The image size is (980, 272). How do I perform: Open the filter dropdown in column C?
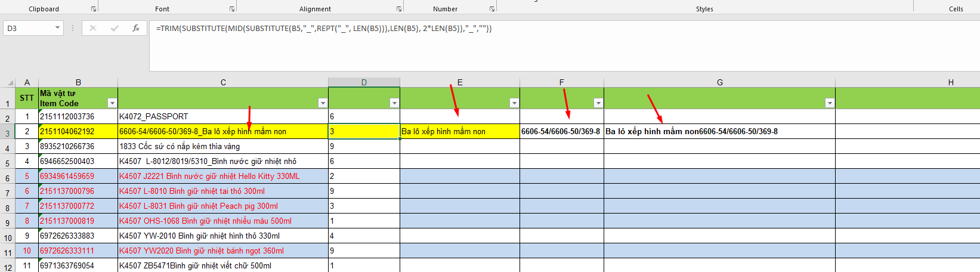[x=323, y=103]
